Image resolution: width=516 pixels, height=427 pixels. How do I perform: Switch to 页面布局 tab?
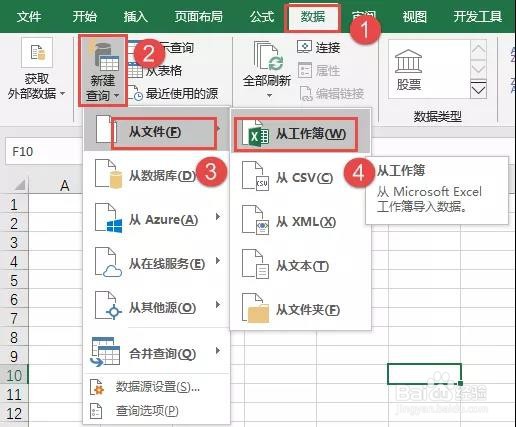coord(199,16)
